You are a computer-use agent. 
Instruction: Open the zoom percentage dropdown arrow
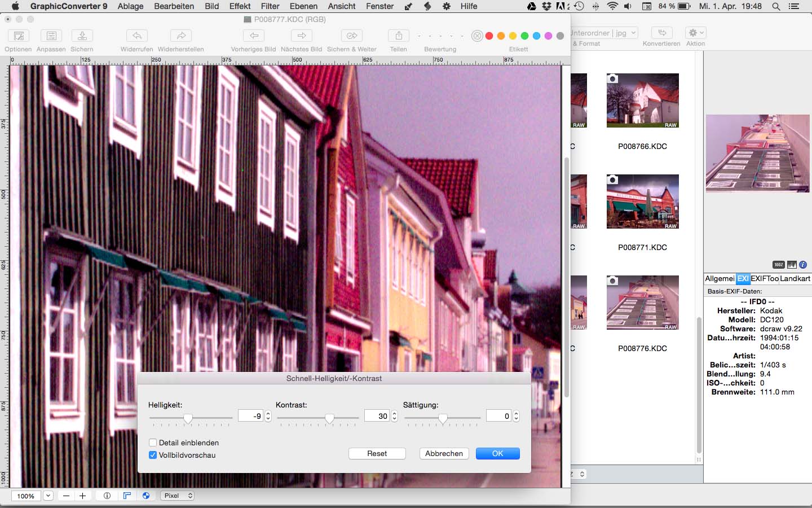click(x=48, y=496)
